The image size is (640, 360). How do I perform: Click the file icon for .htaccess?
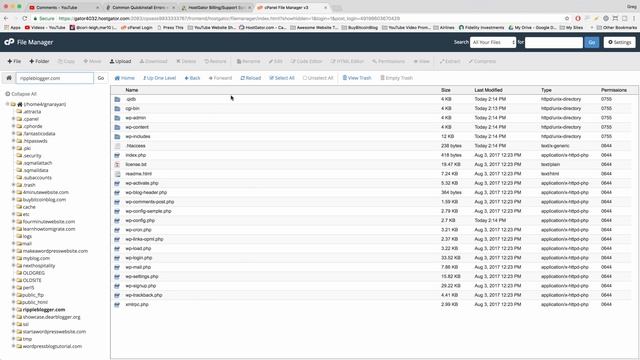click(x=117, y=146)
